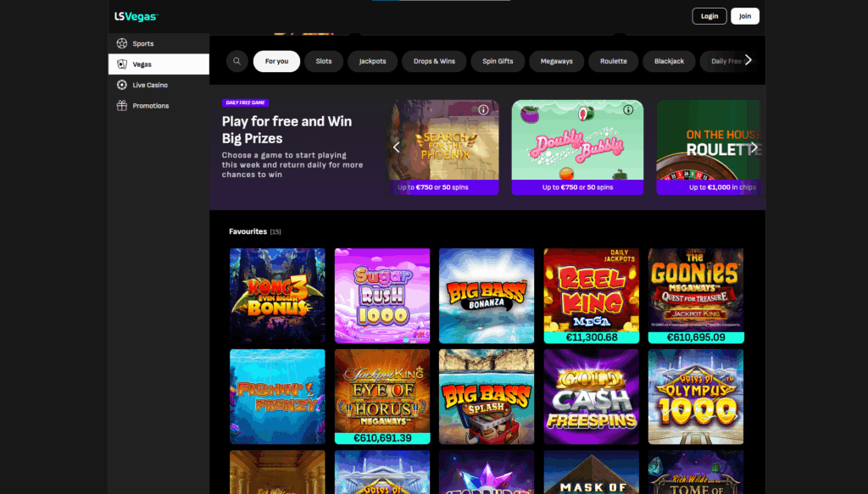Screen dimensions: 868x494
Task: Click the Vegas cards icon in sidebar
Action: (x=122, y=64)
